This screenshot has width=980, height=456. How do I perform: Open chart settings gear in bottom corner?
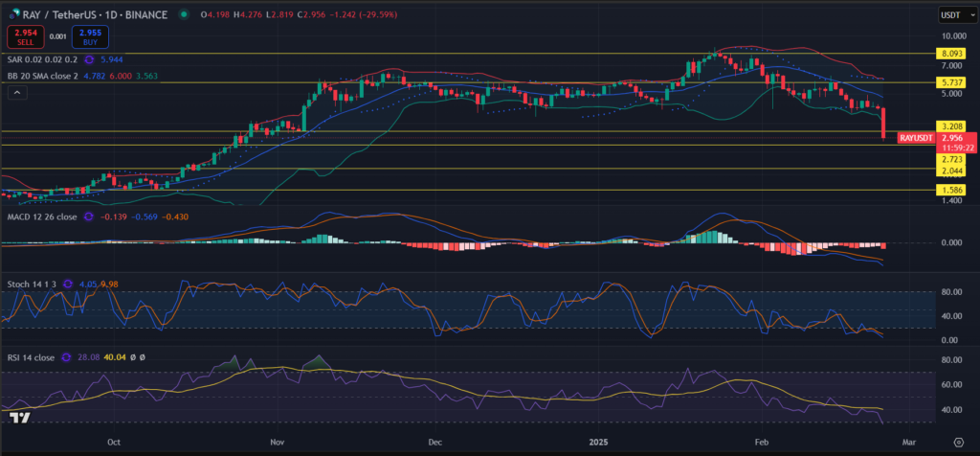[958, 443]
